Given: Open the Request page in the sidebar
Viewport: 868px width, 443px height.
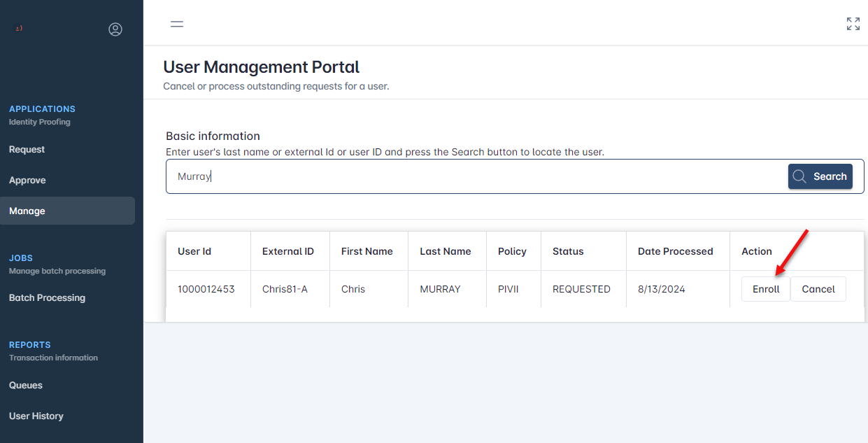Looking at the screenshot, I should coord(27,149).
